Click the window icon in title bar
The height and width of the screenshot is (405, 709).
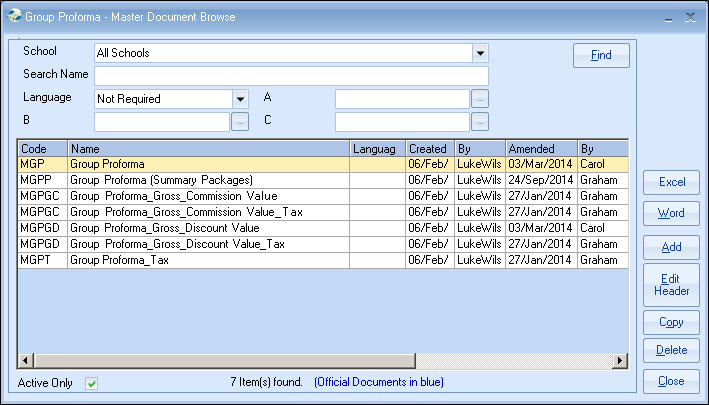[14, 16]
